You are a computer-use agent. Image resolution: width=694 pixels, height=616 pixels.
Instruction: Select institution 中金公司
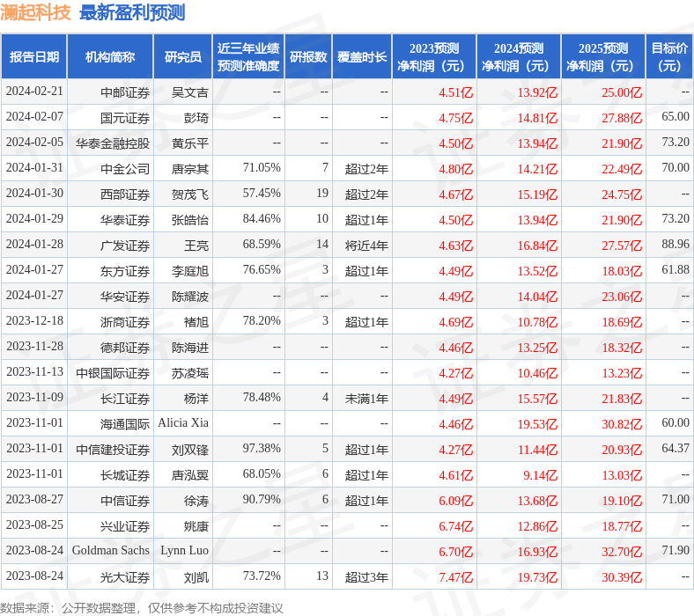pyautogui.click(x=125, y=169)
